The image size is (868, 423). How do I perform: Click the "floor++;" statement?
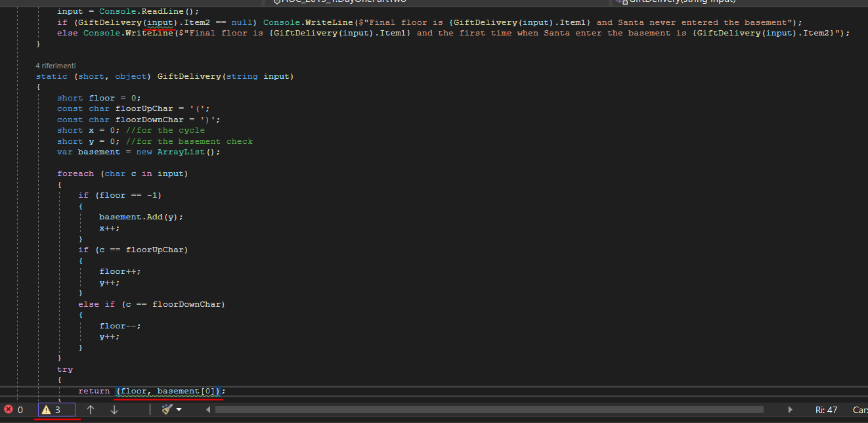(120, 271)
